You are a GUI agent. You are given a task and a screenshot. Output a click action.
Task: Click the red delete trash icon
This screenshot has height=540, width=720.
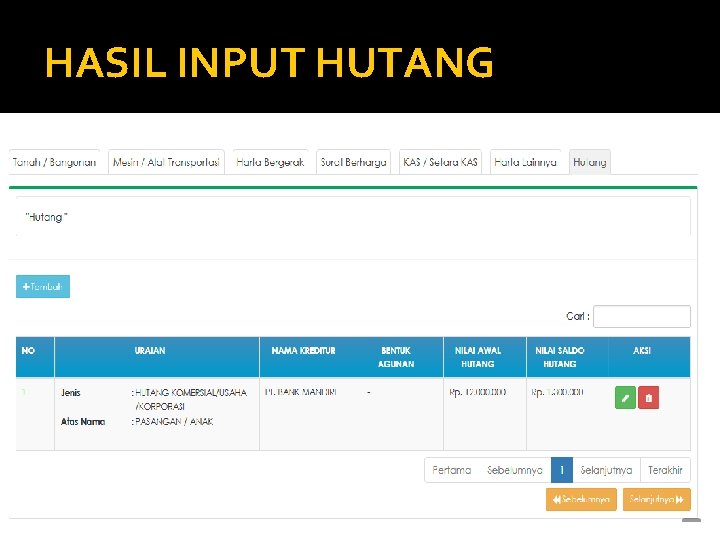click(x=648, y=398)
